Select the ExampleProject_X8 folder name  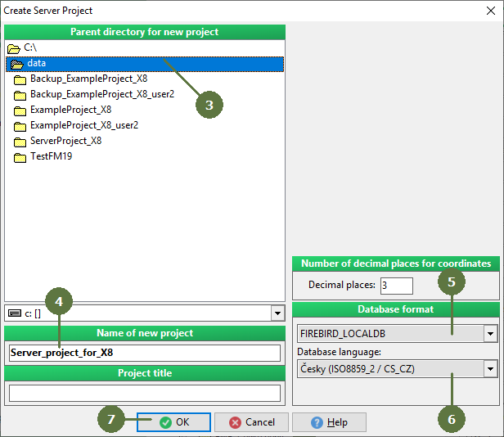pos(70,110)
